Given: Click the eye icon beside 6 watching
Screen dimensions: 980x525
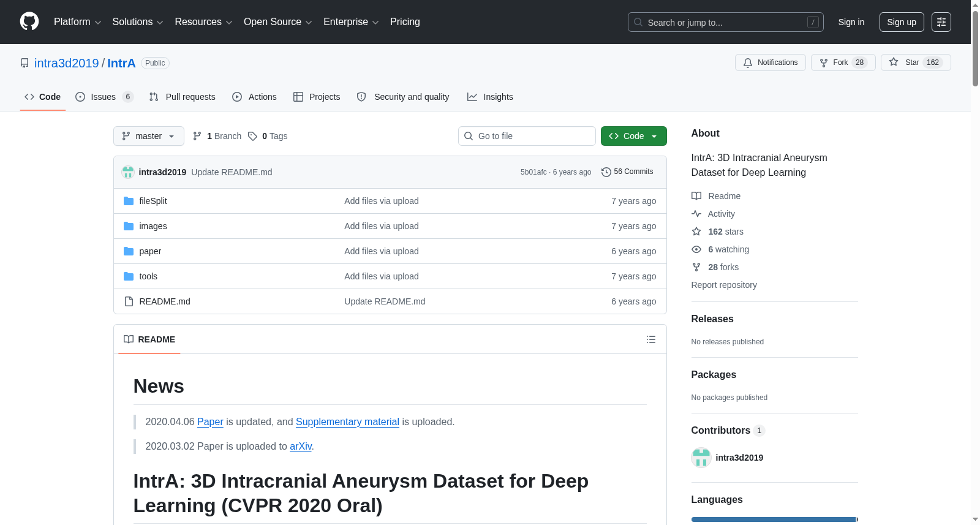Looking at the screenshot, I should tap(696, 249).
